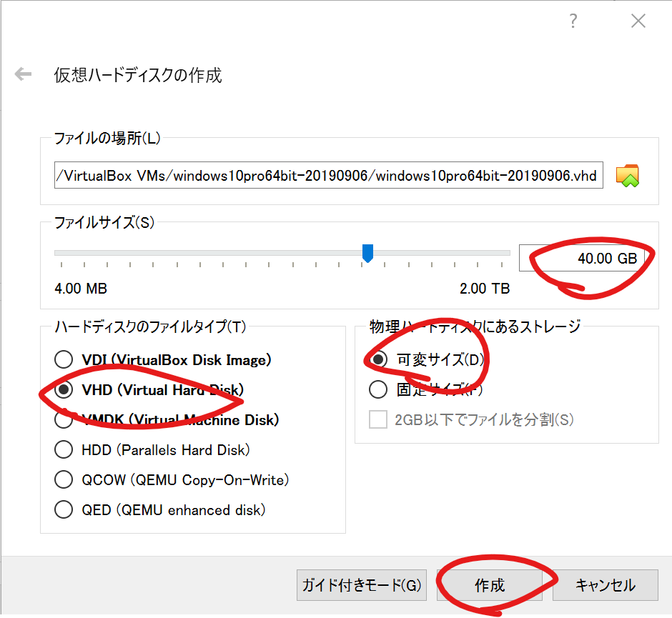Open the dialog help with the question mark icon
672x618 pixels.
point(573,21)
